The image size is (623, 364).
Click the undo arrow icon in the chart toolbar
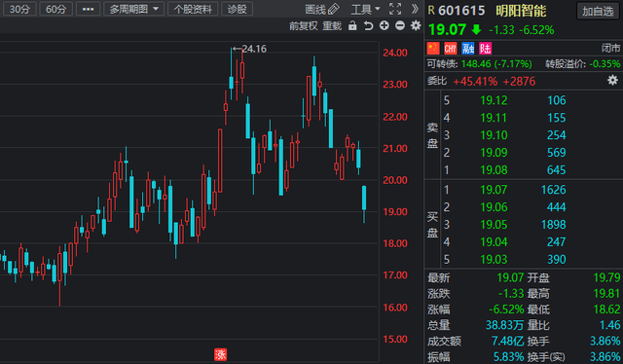368,26
